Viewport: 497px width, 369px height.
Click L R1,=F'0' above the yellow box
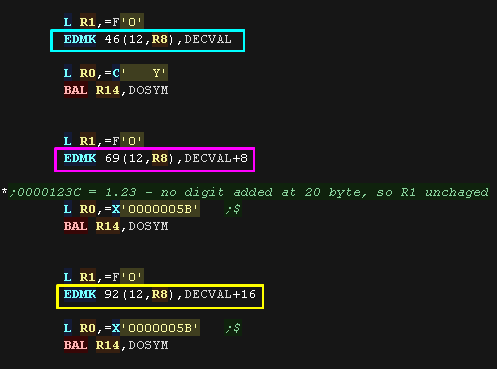[104, 277]
